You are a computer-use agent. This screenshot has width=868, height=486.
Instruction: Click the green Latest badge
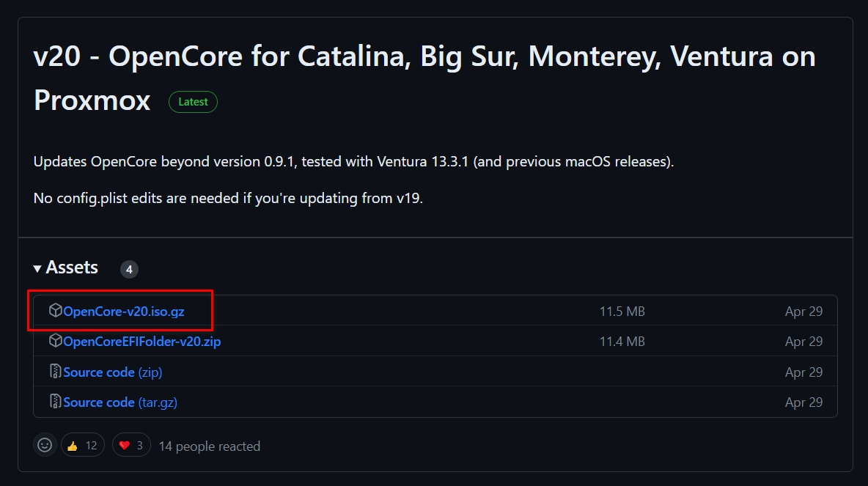pos(193,102)
